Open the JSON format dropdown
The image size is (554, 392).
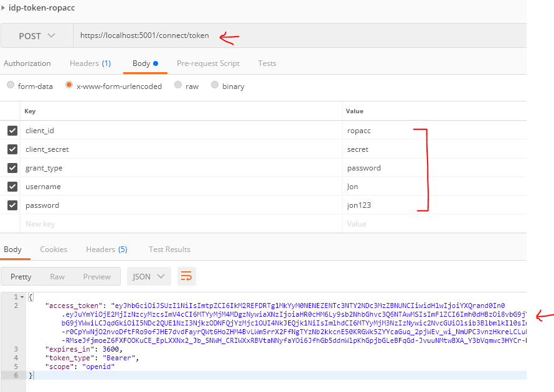[149, 276]
